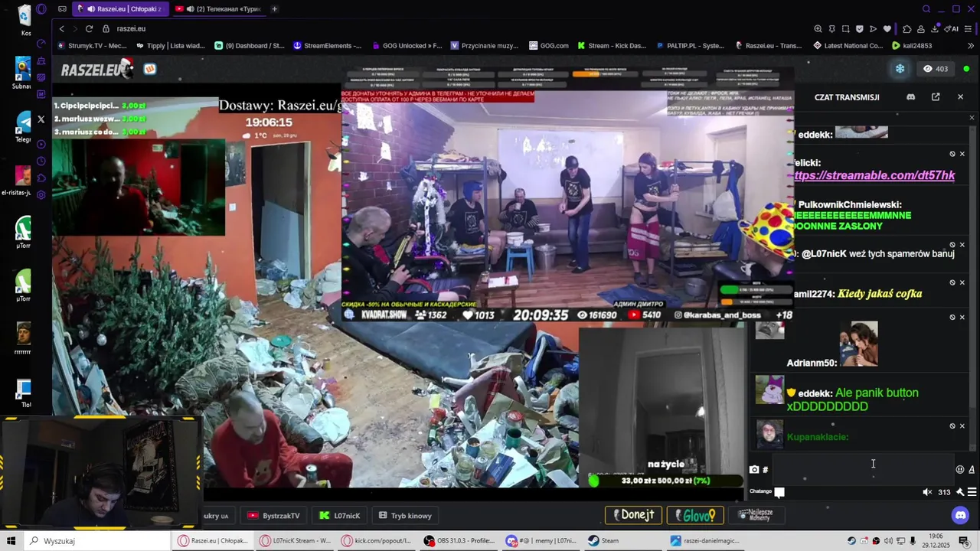
Task: Enable Tryb kinowy theater mode
Action: click(406, 516)
